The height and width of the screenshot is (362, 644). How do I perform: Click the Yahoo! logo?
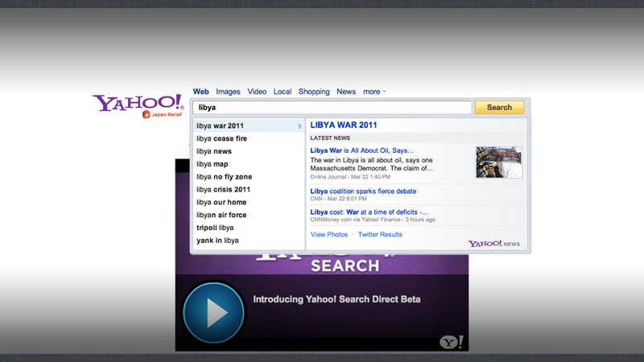[138, 103]
